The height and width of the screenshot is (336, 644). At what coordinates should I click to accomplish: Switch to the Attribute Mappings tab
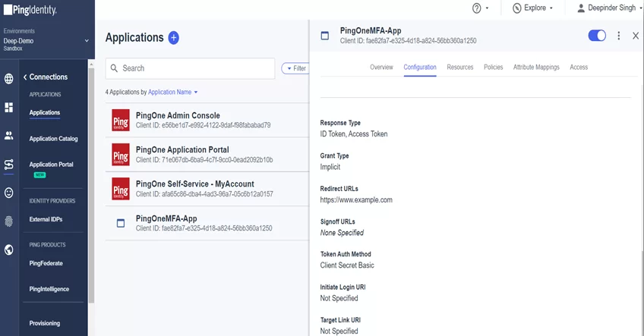[536, 68]
